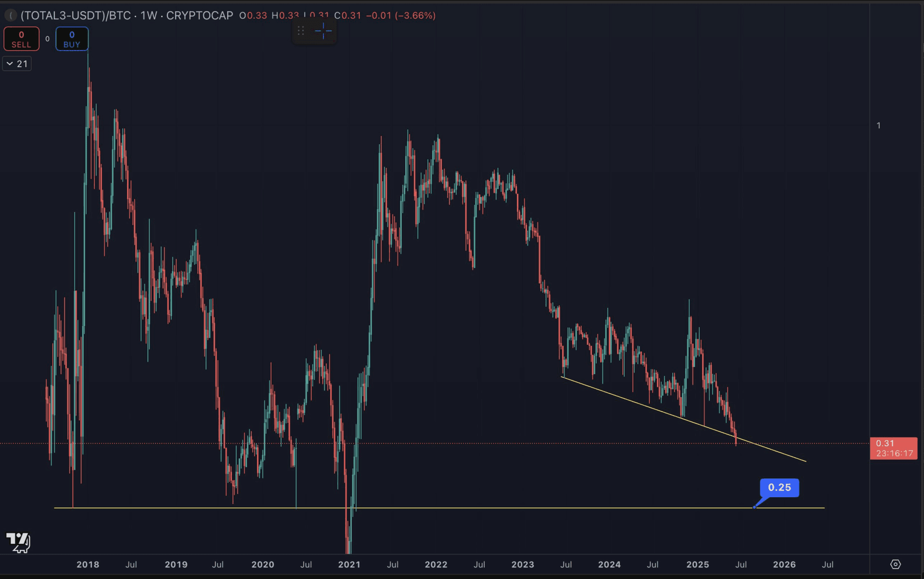The image size is (924, 579).
Task: Select the horizontal yellow support line
Action: [481, 508]
